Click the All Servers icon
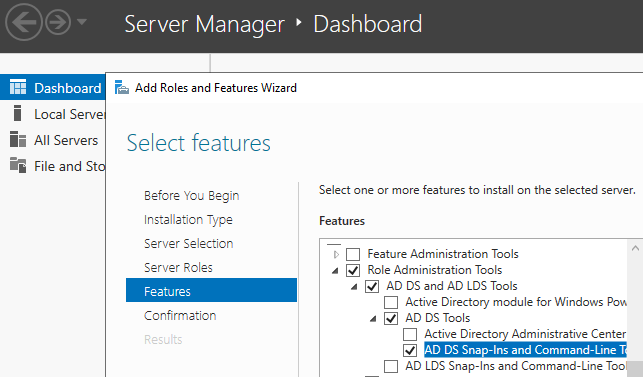The image size is (643, 377). [x=18, y=139]
